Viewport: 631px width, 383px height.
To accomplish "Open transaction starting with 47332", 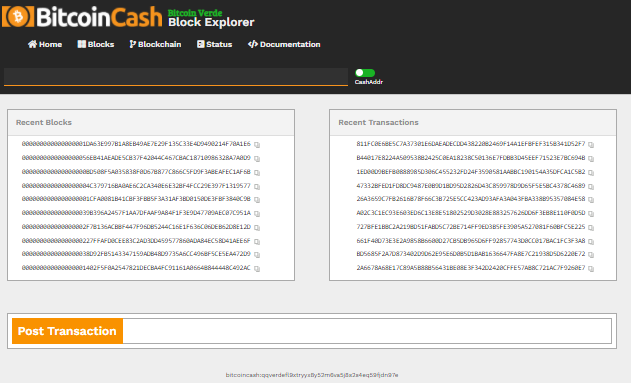I will click(x=471, y=186).
